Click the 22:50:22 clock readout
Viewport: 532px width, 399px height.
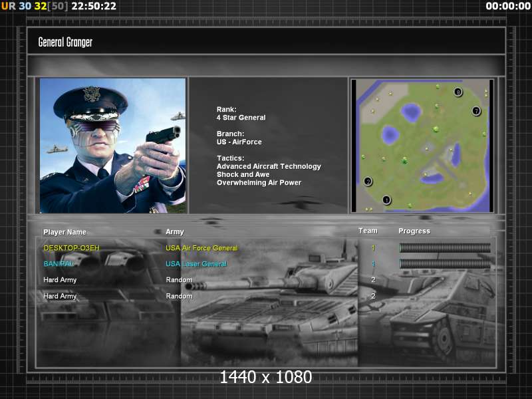pyautogui.click(x=94, y=6)
